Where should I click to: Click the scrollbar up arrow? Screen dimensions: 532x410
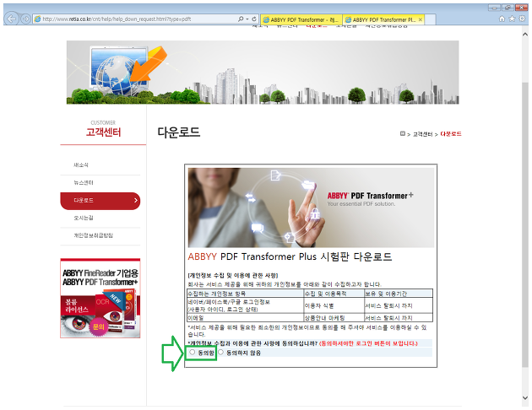pyautogui.click(x=525, y=35)
